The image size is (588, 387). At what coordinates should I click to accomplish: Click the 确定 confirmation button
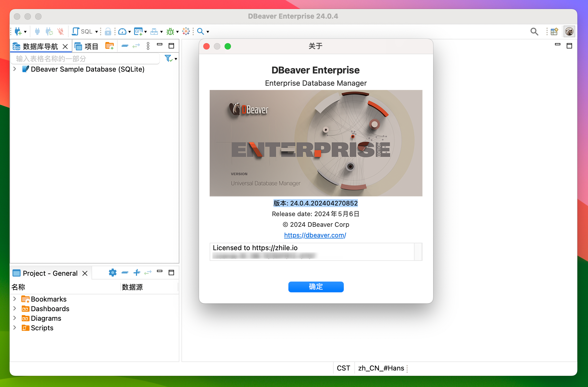(316, 286)
